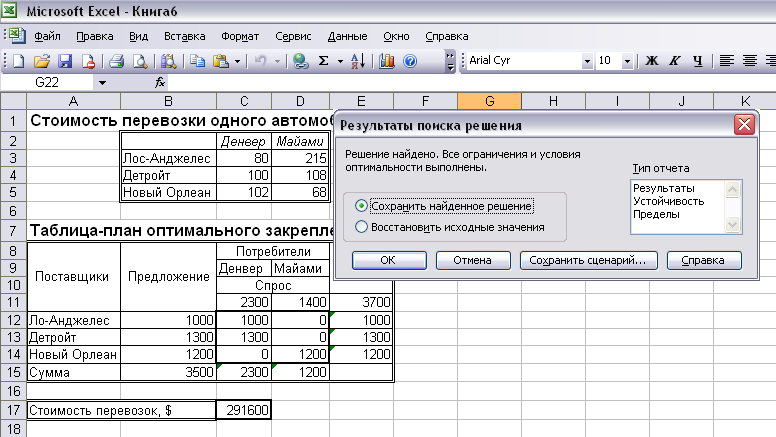Toggle underline with the Ч icon
The height and width of the screenshot is (437, 776).
(697, 61)
